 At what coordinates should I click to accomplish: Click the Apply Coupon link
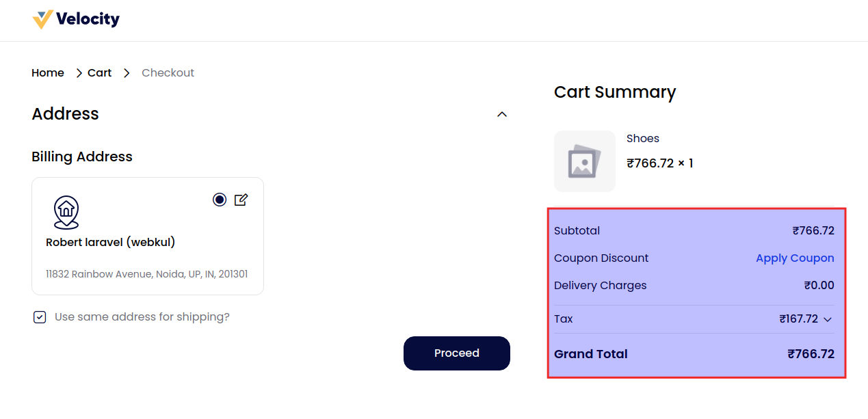[794, 258]
